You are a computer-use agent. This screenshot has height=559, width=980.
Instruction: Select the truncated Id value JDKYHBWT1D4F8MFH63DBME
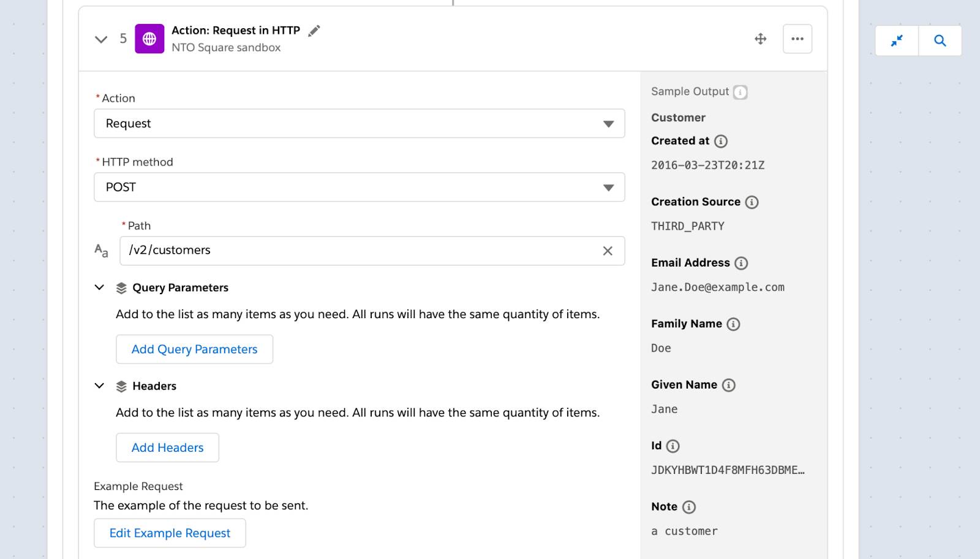point(728,470)
